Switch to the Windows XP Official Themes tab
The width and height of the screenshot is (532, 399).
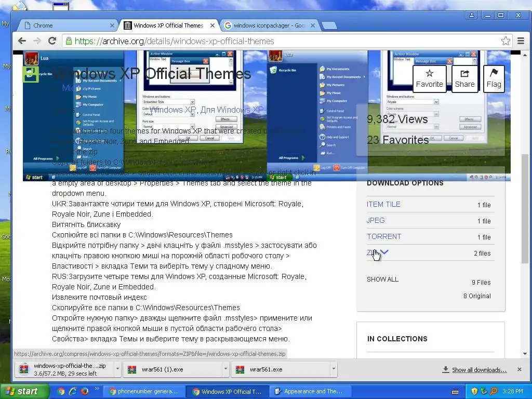[169, 25]
